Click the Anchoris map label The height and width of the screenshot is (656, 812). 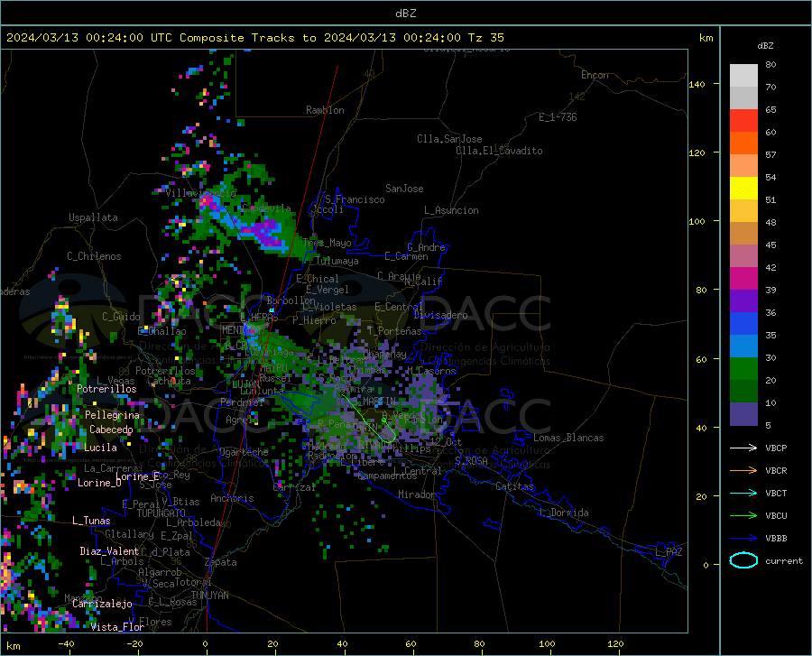point(232,498)
